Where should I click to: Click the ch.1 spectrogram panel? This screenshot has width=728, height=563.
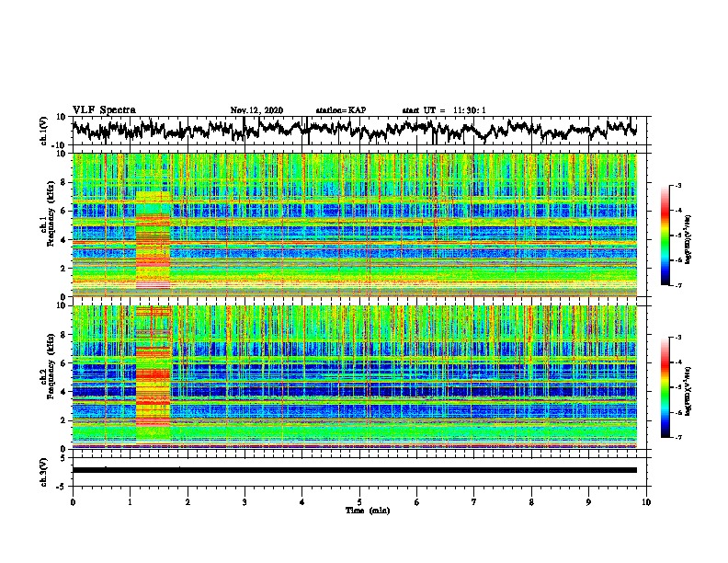(354, 224)
